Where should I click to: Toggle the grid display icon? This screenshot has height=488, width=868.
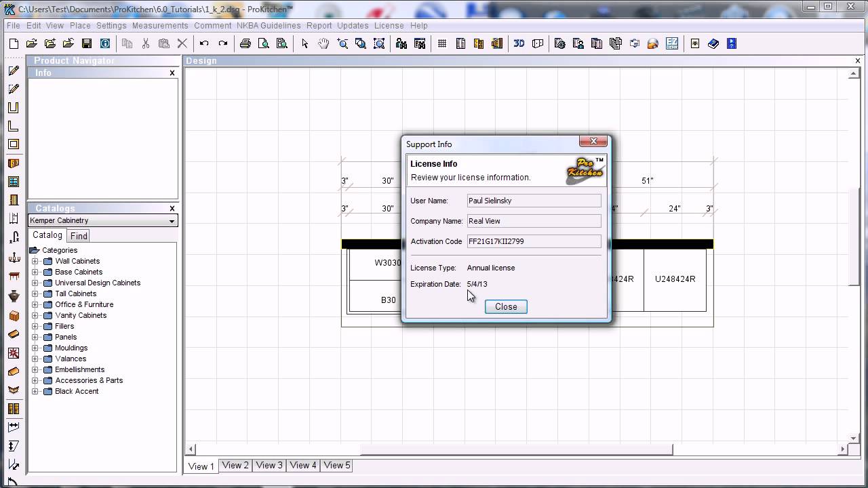tap(442, 43)
